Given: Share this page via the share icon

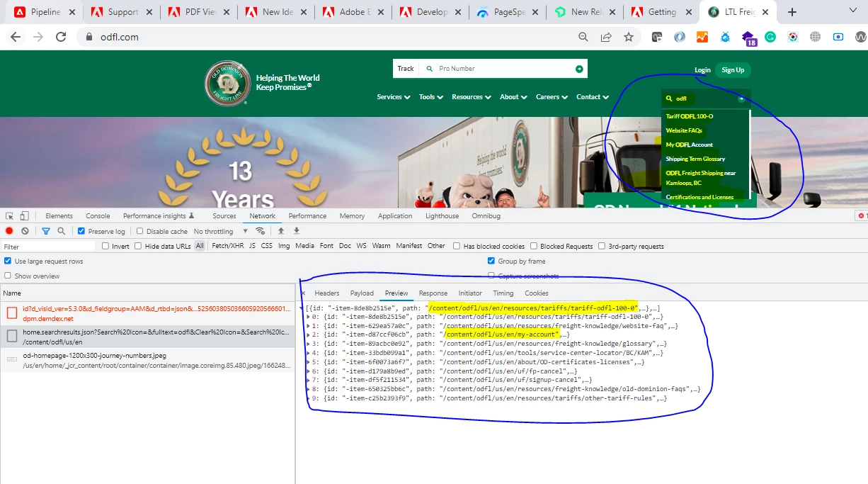Looking at the screenshot, I should point(606,37).
